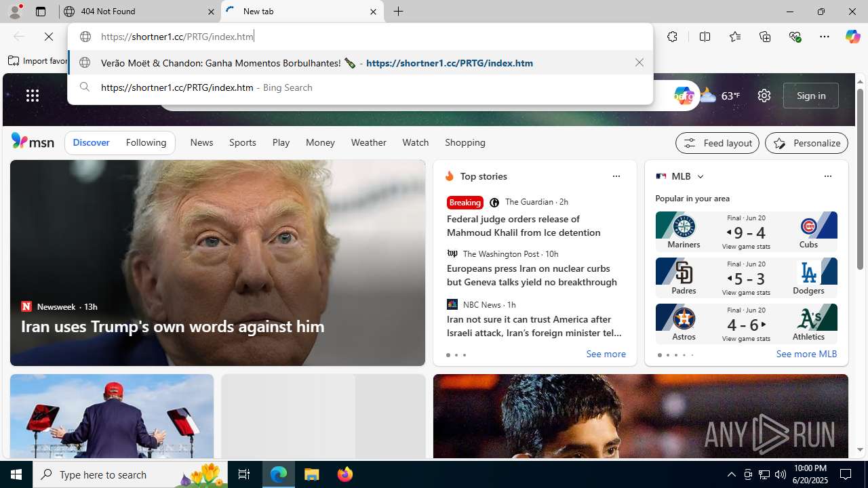Go to the msn logo home
Viewport: 868px width, 488px height.
pyautogui.click(x=33, y=141)
